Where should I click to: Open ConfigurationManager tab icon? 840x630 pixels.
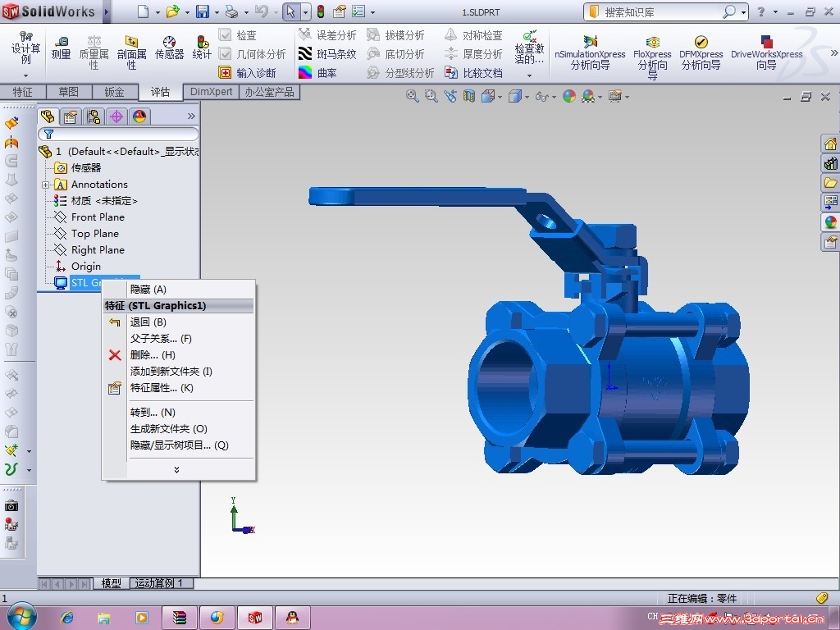[x=94, y=116]
